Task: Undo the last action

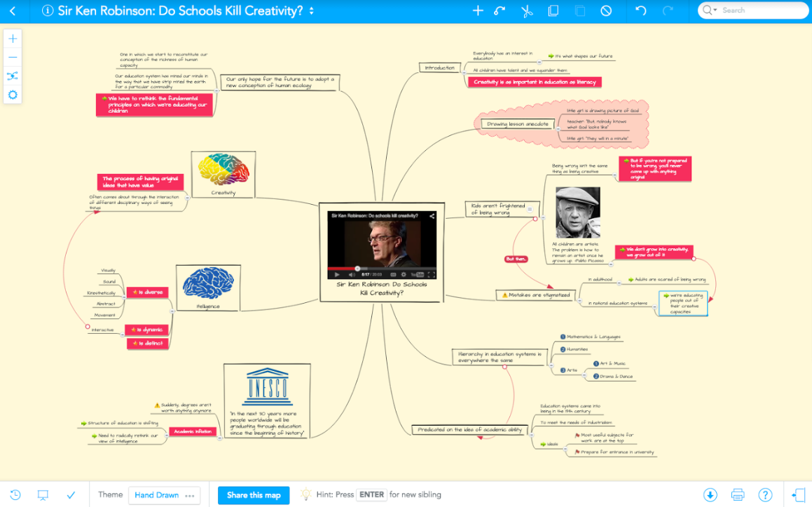Action: click(640, 11)
